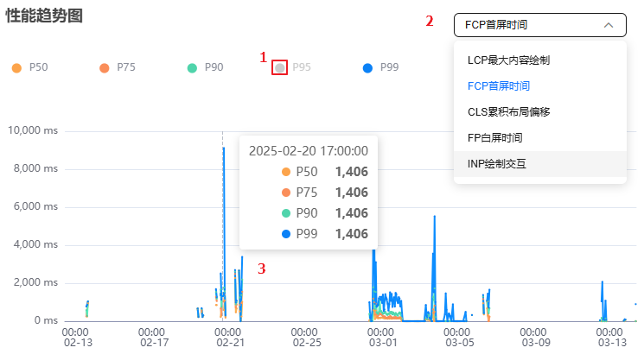Click the 10,000 ms y-axis label
The height and width of the screenshot is (354, 644).
pos(33,130)
